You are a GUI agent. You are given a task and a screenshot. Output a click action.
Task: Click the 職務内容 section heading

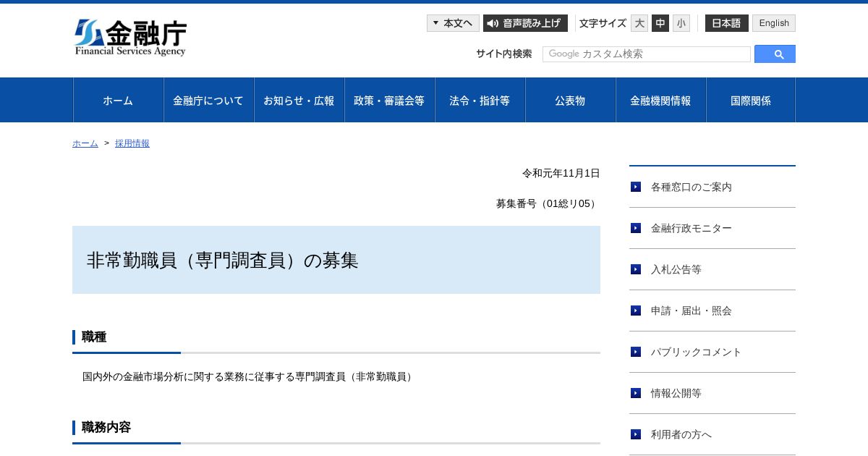(x=106, y=427)
